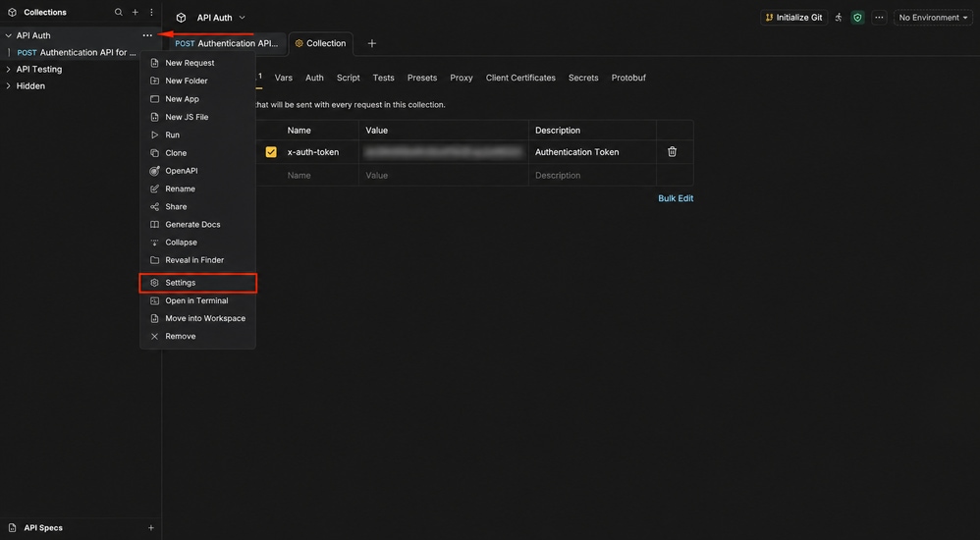Image resolution: width=980 pixels, height=540 pixels.
Task: Select Open in Terminal menu entry
Action: 198,300
